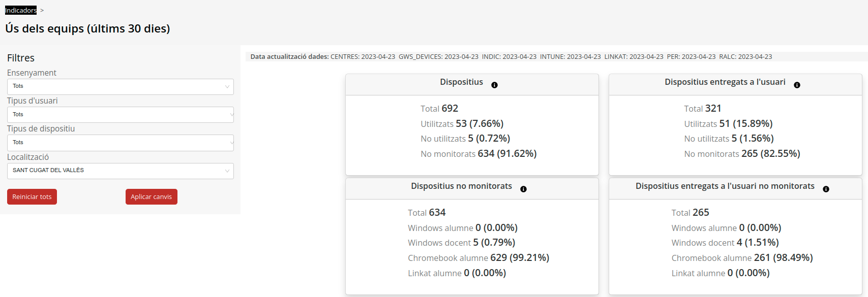
Task: Open the Tipus de dispositiu selector
Action: [120, 143]
